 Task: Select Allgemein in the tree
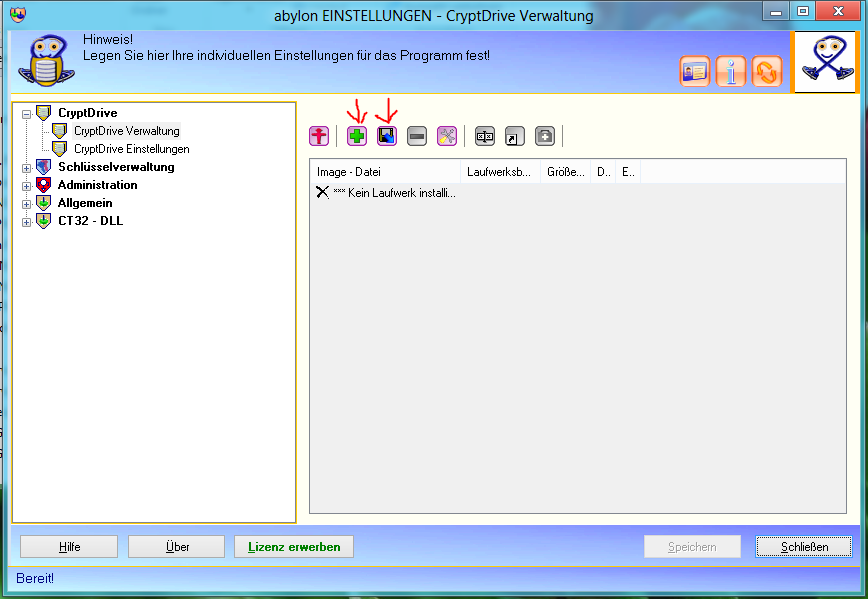click(x=85, y=203)
